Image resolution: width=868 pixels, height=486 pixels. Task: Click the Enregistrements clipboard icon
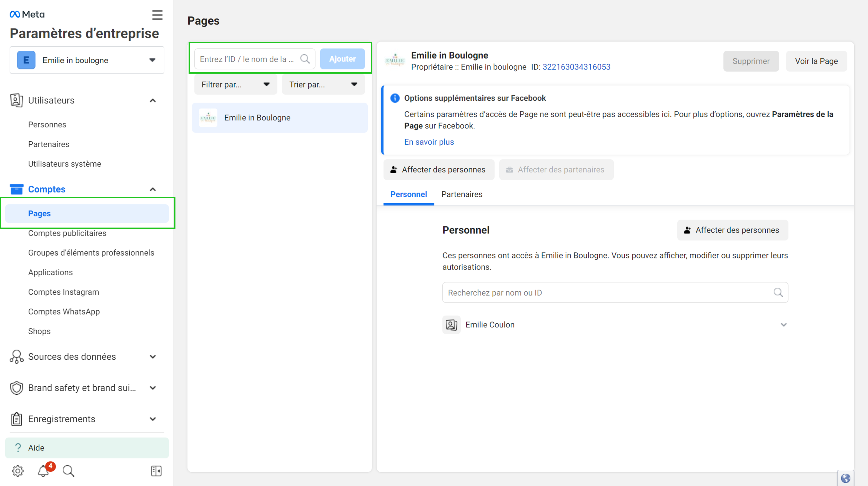(x=16, y=419)
